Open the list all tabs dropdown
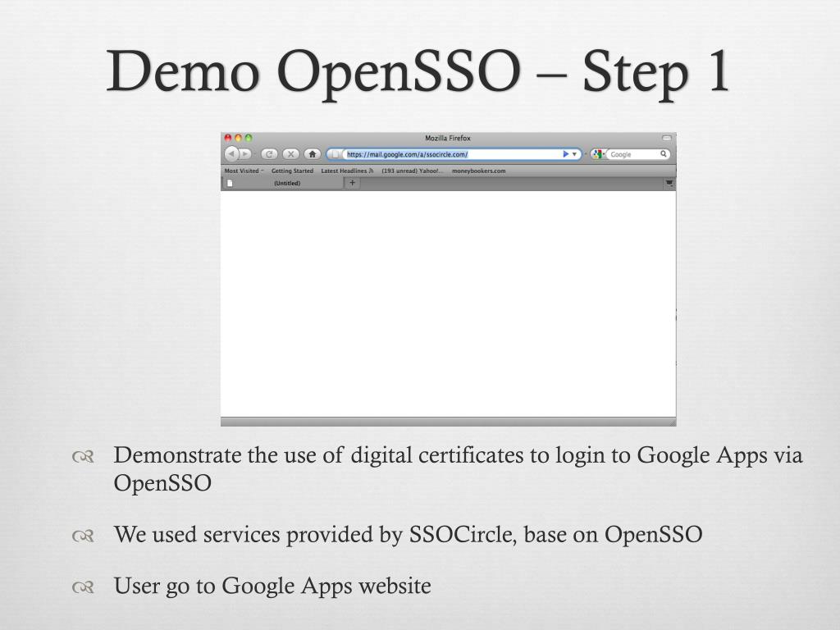 pyautogui.click(x=669, y=183)
